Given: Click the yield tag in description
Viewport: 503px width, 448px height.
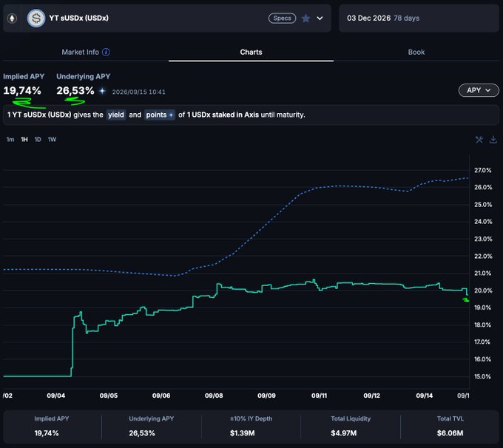Looking at the screenshot, I should click(x=116, y=115).
